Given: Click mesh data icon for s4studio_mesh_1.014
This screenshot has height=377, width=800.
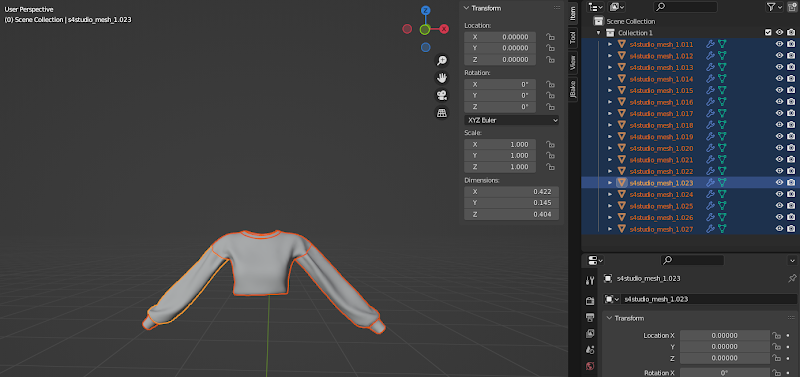Looking at the screenshot, I should pos(722,79).
